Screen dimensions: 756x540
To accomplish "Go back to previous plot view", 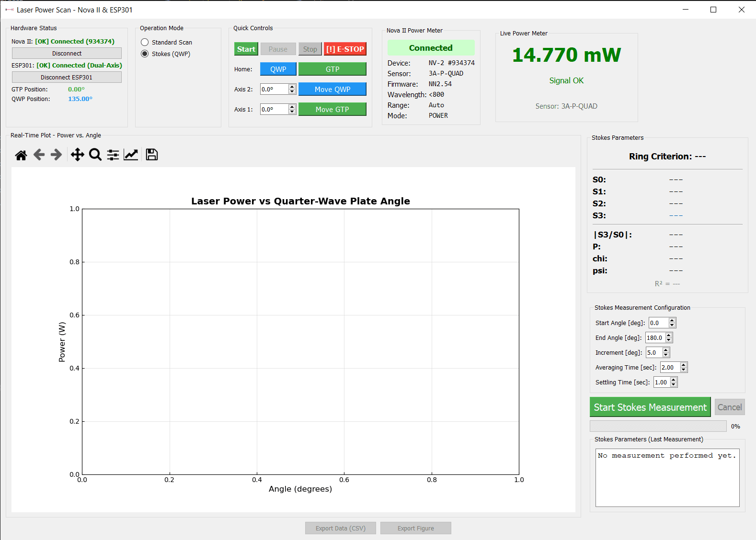I will coord(39,155).
